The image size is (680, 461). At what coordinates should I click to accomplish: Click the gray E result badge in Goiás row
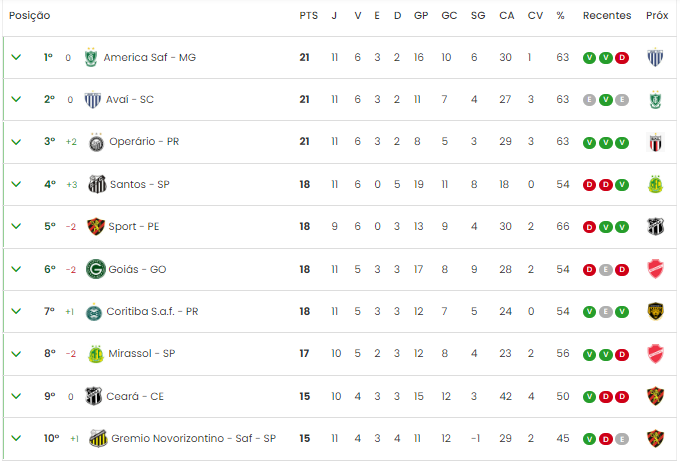pyautogui.click(x=606, y=269)
